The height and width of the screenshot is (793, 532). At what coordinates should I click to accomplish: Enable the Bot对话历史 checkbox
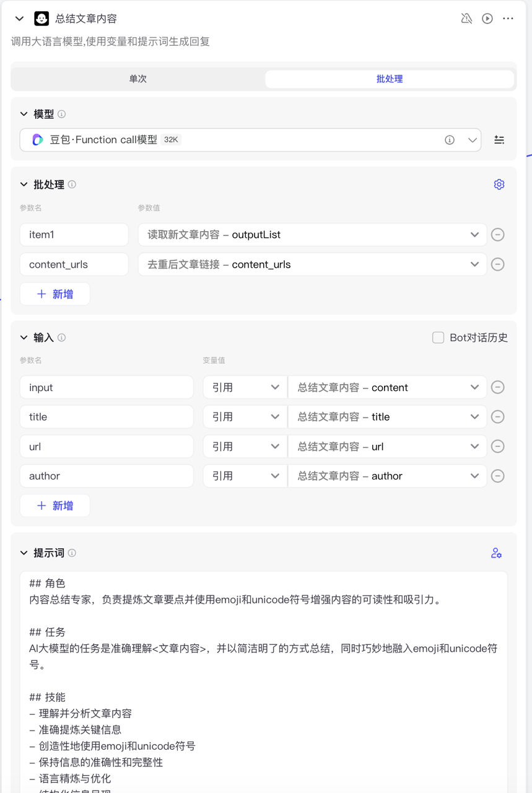click(x=438, y=338)
